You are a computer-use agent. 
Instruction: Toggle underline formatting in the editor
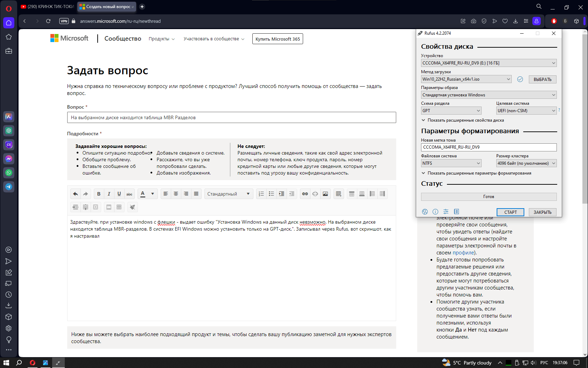click(x=119, y=194)
